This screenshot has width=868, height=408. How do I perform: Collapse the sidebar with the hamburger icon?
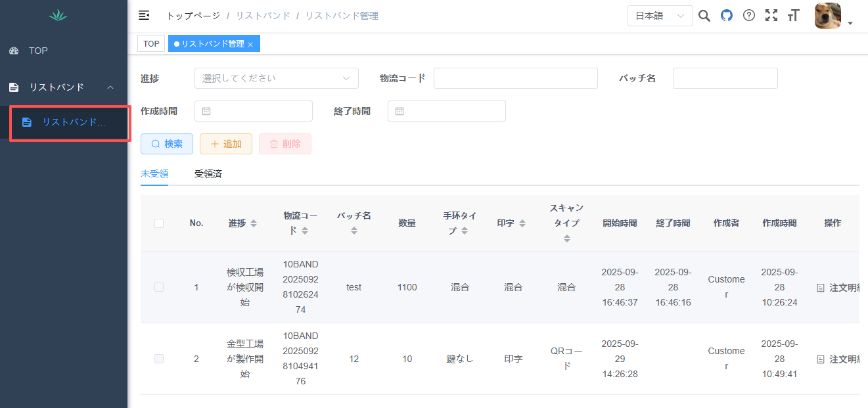(x=144, y=16)
